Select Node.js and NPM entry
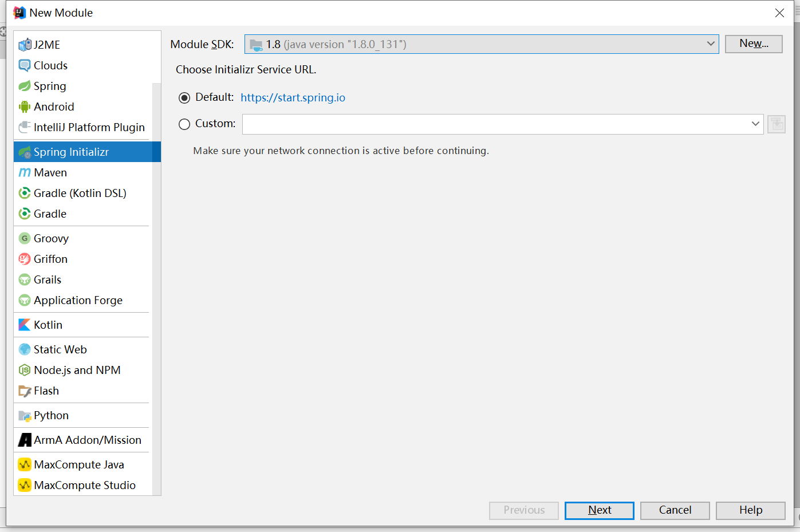Viewport: 800px width, 532px height. [83, 370]
